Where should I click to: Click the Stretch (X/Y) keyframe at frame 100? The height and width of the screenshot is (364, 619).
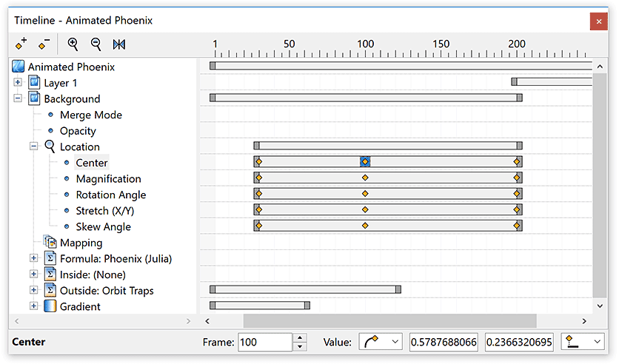365,210
